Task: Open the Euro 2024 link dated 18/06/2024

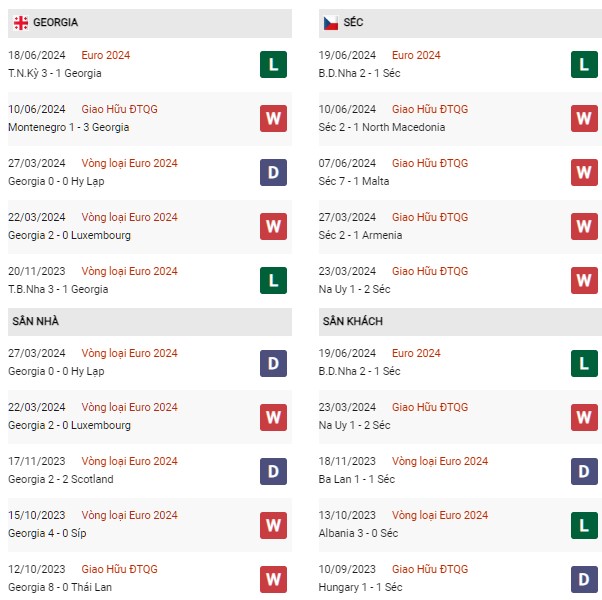Action: click(106, 55)
